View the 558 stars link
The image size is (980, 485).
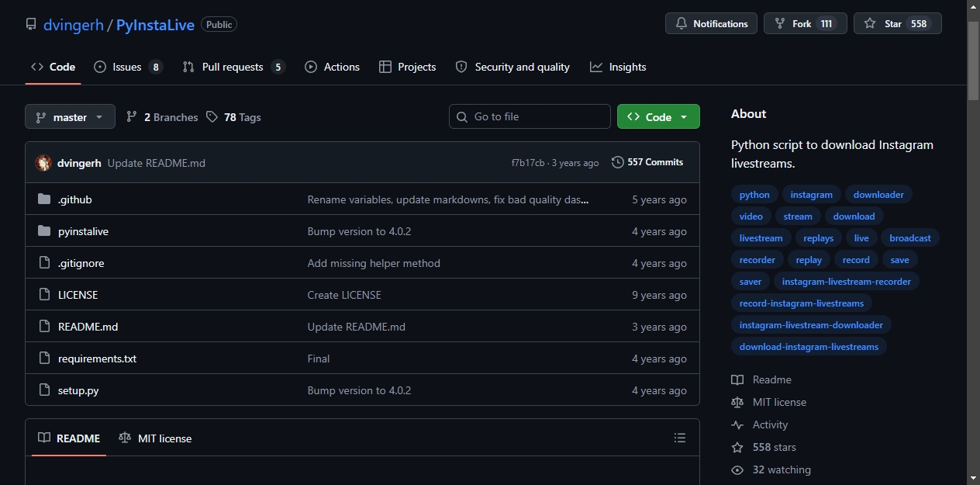[764, 447]
